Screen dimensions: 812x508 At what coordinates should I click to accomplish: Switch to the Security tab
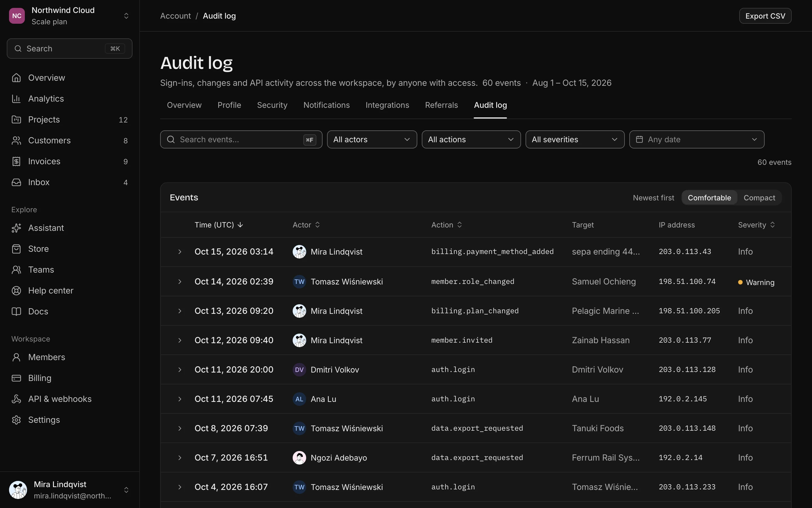pyautogui.click(x=272, y=105)
